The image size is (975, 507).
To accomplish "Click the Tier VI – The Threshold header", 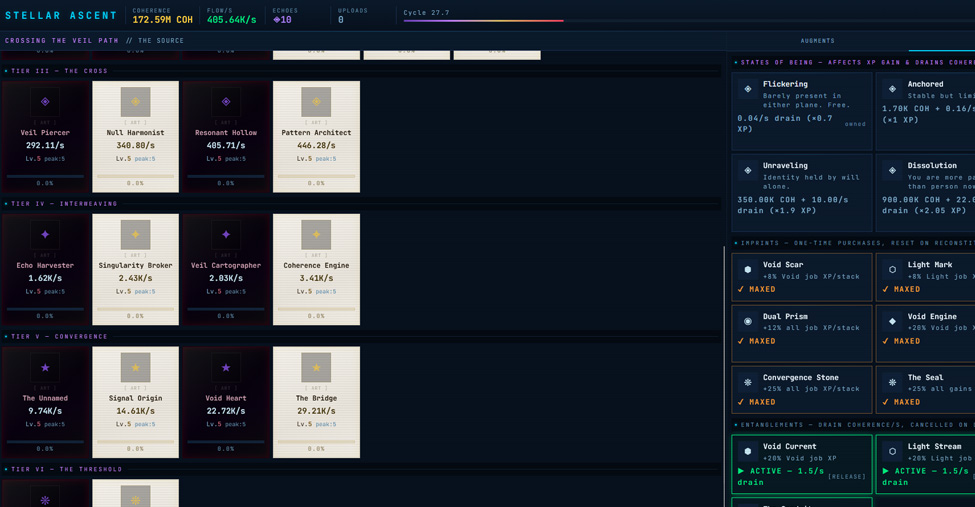I will 67,469.
